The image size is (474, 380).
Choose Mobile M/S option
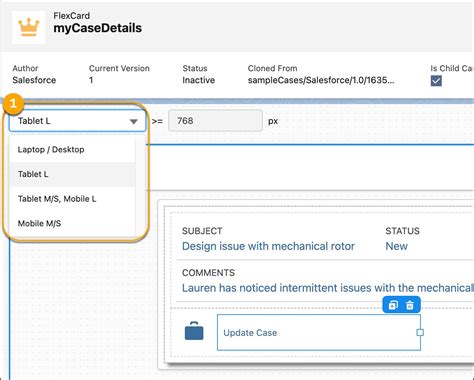(x=73, y=223)
